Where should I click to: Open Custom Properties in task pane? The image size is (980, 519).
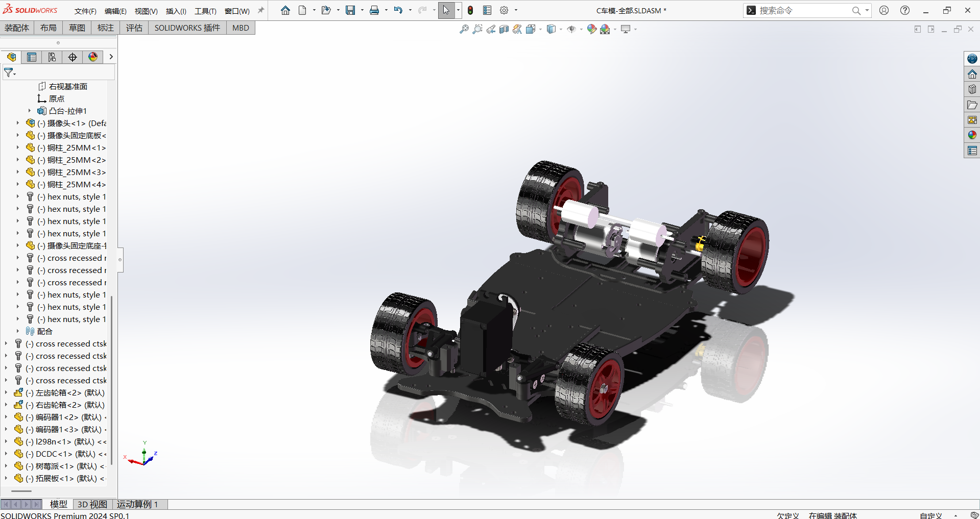(x=972, y=151)
